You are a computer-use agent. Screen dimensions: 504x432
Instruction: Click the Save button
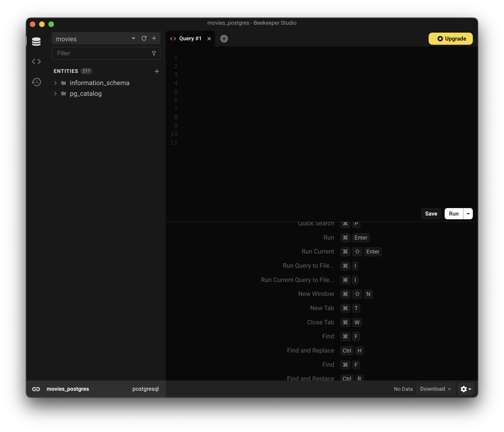[431, 214]
